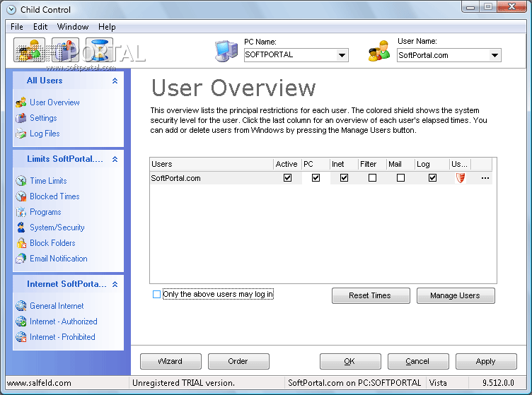532x395 pixels.
Task: Enable Filter checkbox for SoftPortal.com
Action: point(372,178)
